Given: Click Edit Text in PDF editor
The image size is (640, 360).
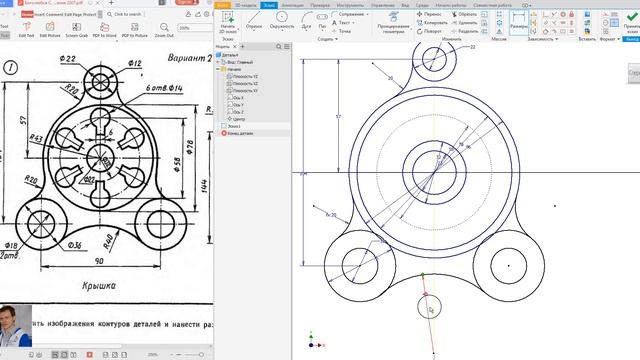Looking at the screenshot, I should pos(27,30).
